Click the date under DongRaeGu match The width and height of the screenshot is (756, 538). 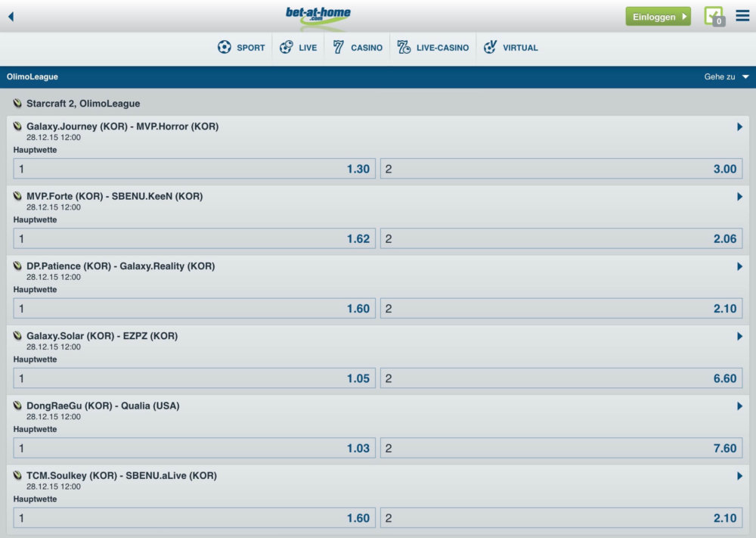click(x=54, y=417)
